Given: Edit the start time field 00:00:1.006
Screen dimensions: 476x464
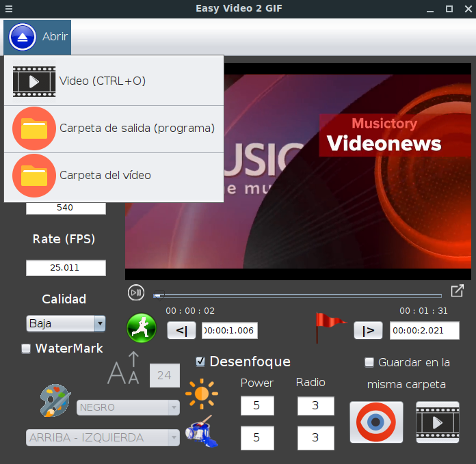Looking at the screenshot, I should tap(230, 330).
